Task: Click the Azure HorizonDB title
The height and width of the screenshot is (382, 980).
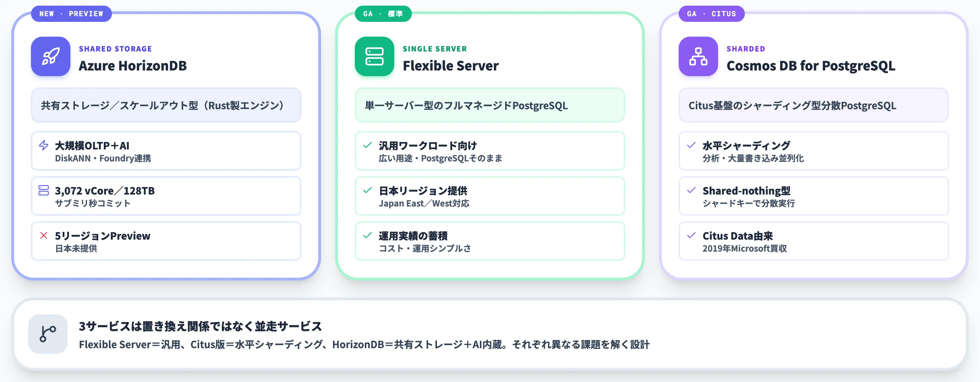Action: pos(133,66)
